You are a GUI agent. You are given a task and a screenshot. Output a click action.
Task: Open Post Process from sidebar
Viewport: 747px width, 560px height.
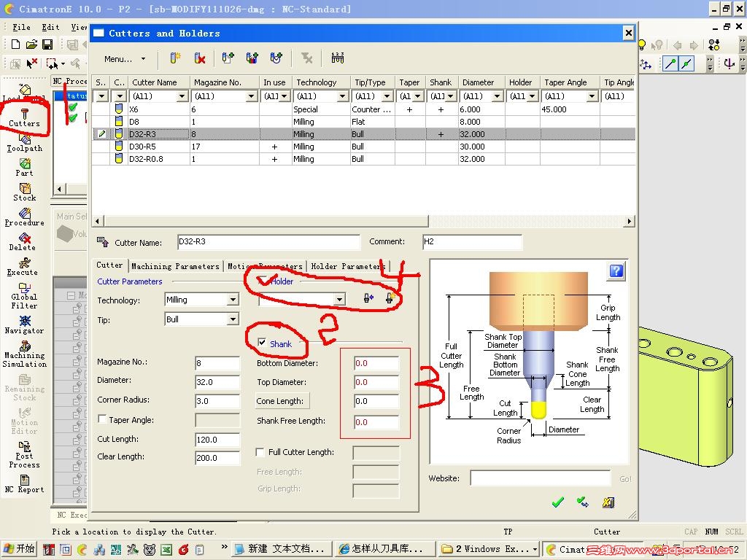pyautogui.click(x=24, y=455)
